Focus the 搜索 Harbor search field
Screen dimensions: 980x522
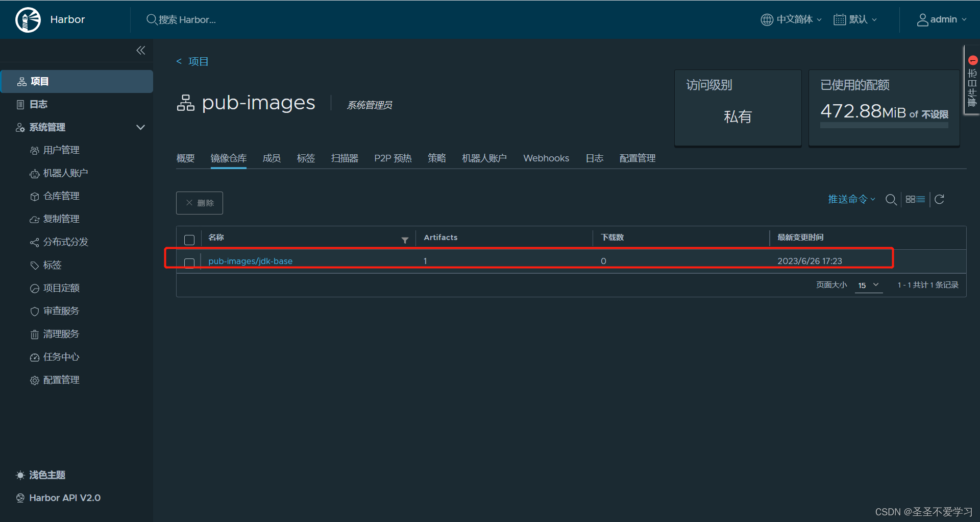pos(187,19)
